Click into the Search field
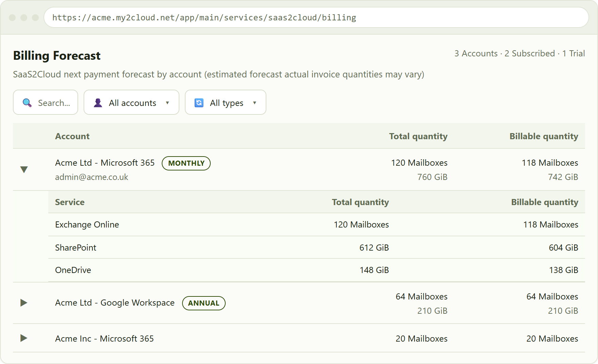The height and width of the screenshot is (364, 598). [x=46, y=102]
